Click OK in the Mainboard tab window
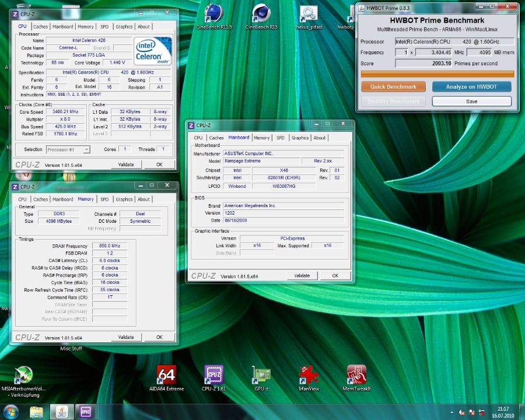525x420 pixels. tap(335, 276)
